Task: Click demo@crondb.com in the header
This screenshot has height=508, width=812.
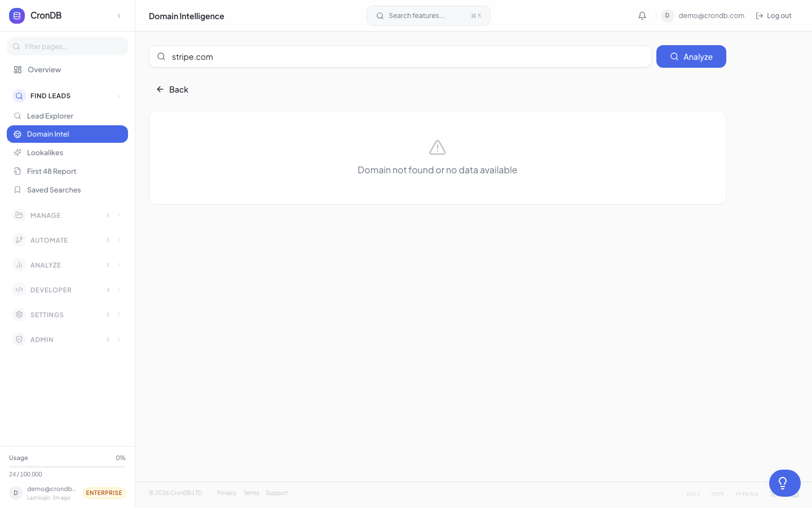Action: coord(712,16)
